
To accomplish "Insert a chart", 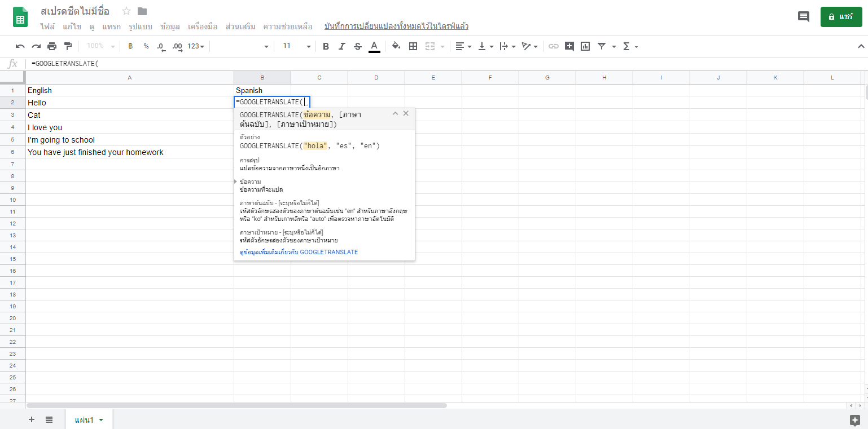I will (585, 46).
